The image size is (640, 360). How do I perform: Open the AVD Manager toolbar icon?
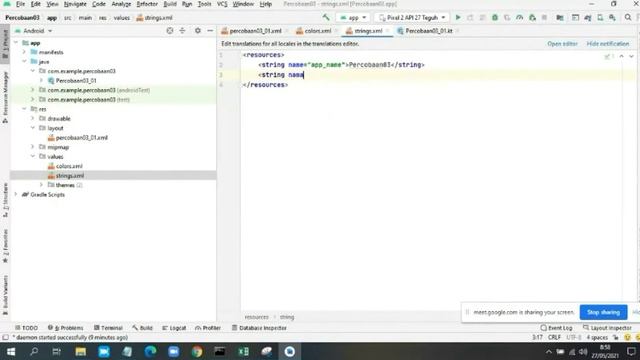pos(600,18)
